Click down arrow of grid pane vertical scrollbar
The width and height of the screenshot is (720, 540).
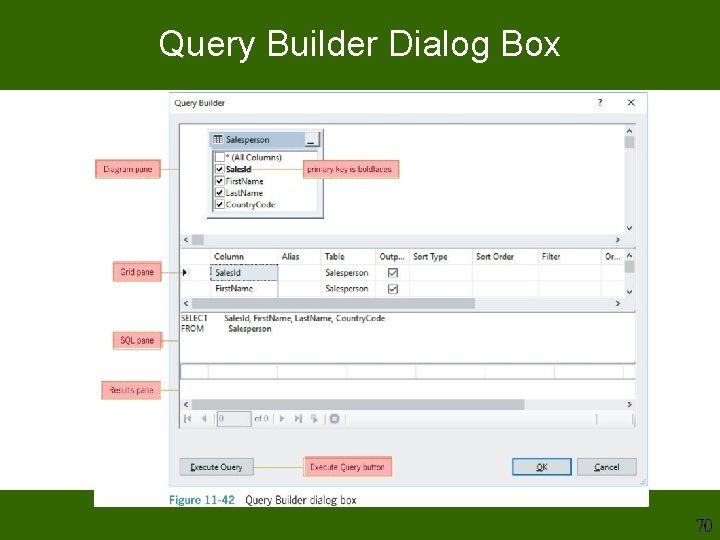[630, 292]
